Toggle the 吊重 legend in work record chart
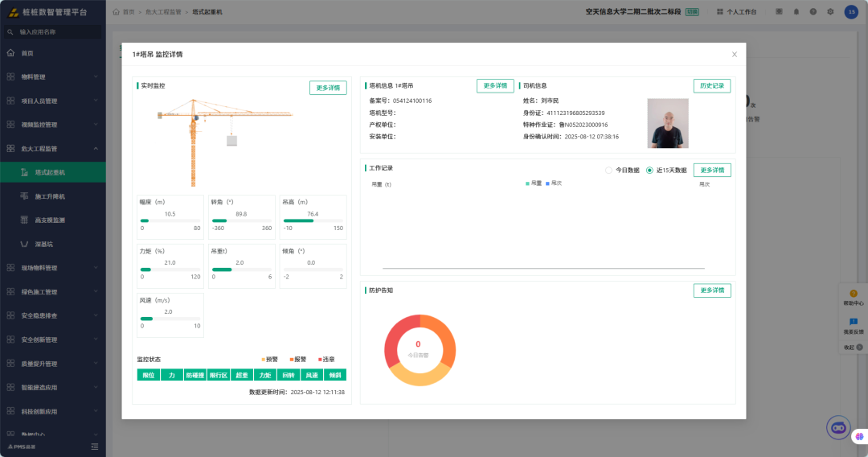Image resolution: width=868 pixels, height=457 pixels. pos(534,183)
